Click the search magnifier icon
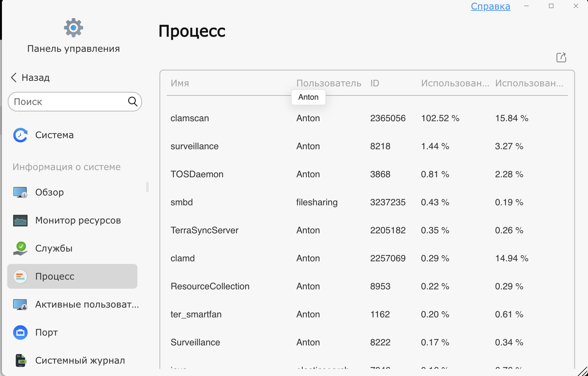The image size is (588, 376). click(x=132, y=102)
